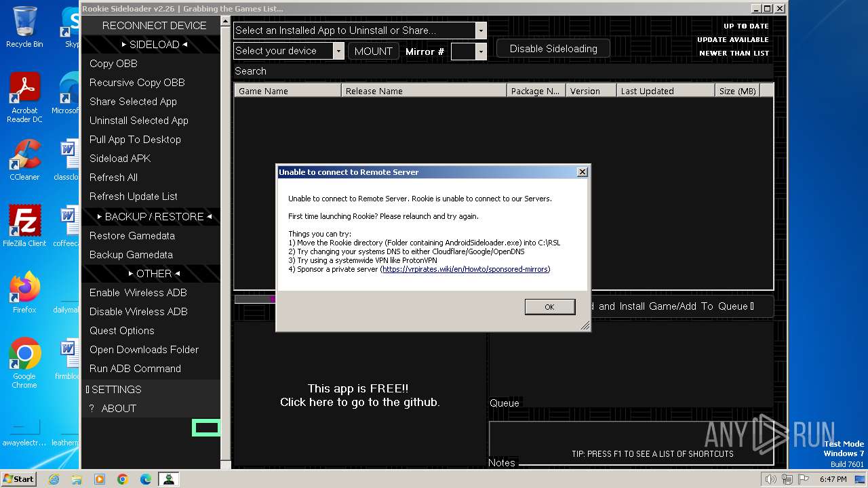
Task: Click the 'This app is FREE' github link
Action: tap(359, 396)
